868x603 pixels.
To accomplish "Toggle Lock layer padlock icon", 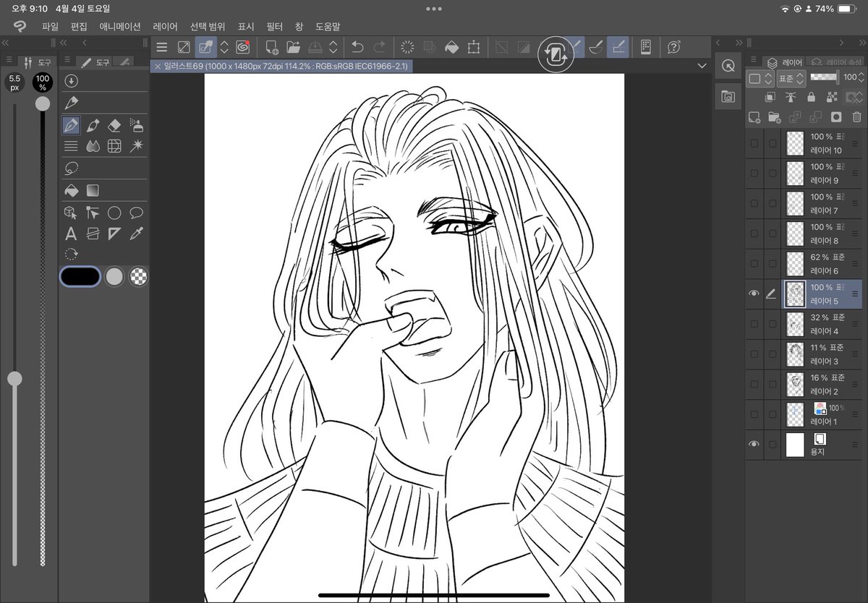I will pyautogui.click(x=811, y=97).
